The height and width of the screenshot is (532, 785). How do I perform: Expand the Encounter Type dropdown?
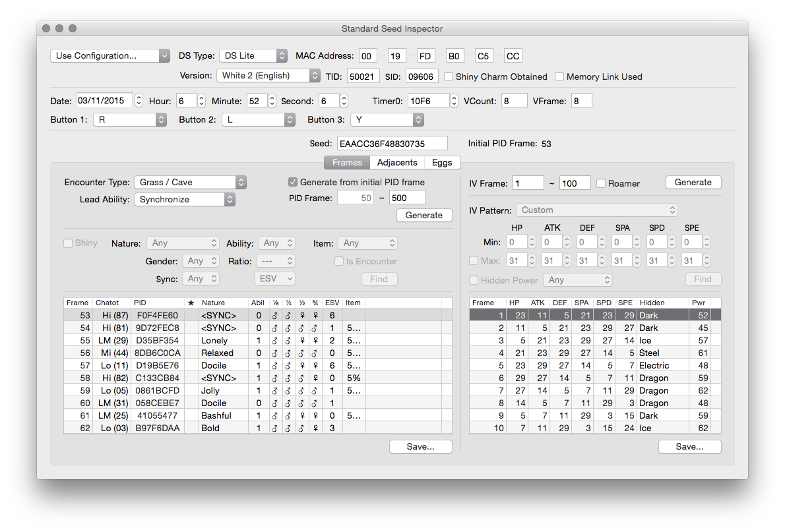click(189, 182)
